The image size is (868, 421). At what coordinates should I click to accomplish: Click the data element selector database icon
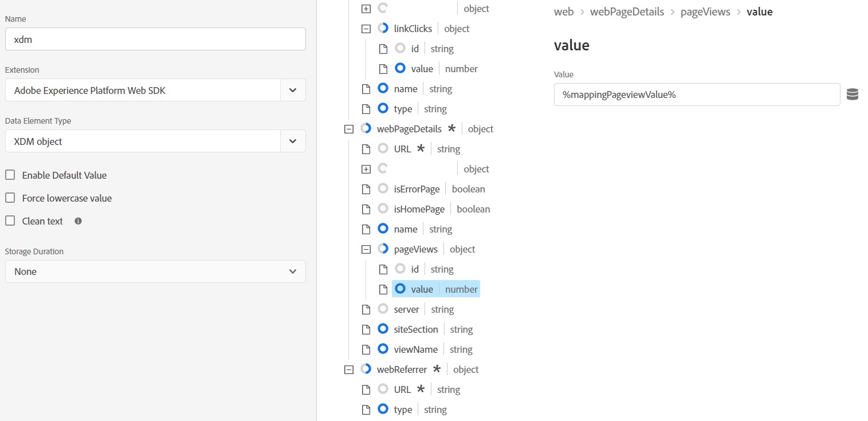click(x=852, y=95)
